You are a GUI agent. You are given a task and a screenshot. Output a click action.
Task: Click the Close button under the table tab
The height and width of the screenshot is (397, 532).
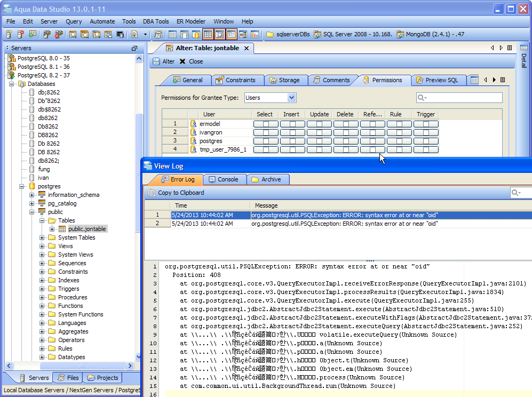tap(191, 61)
